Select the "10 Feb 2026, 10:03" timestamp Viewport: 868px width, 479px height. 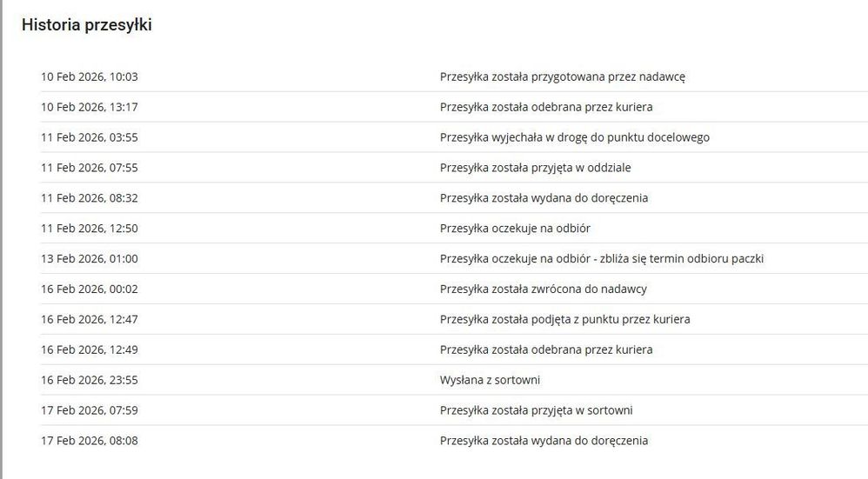[x=89, y=77]
